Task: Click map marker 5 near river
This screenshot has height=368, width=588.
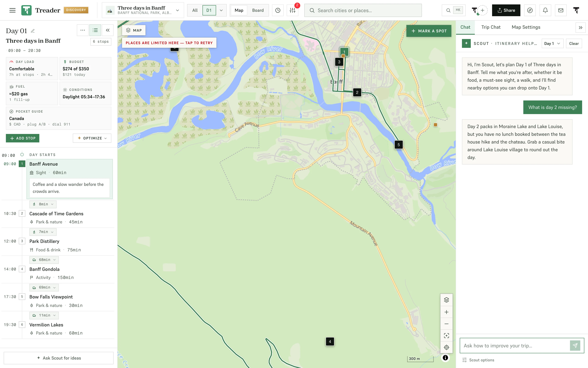Action: click(x=399, y=145)
